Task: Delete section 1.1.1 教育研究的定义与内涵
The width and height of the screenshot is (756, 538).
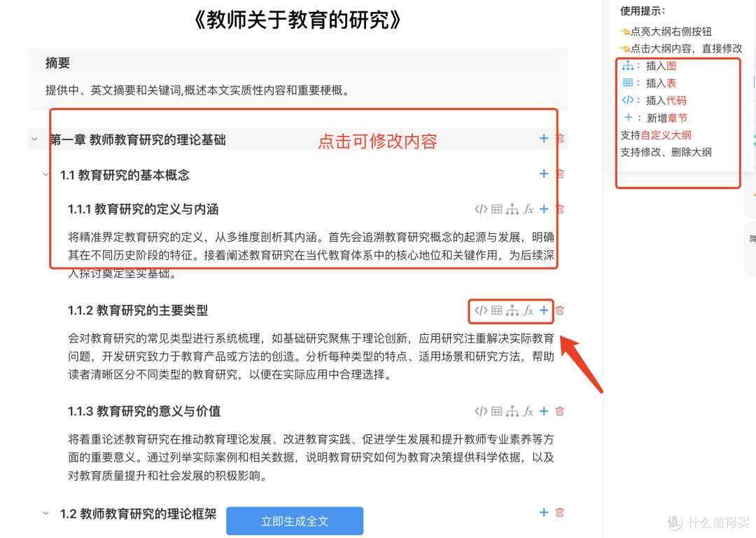Action: tap(560, 209)
